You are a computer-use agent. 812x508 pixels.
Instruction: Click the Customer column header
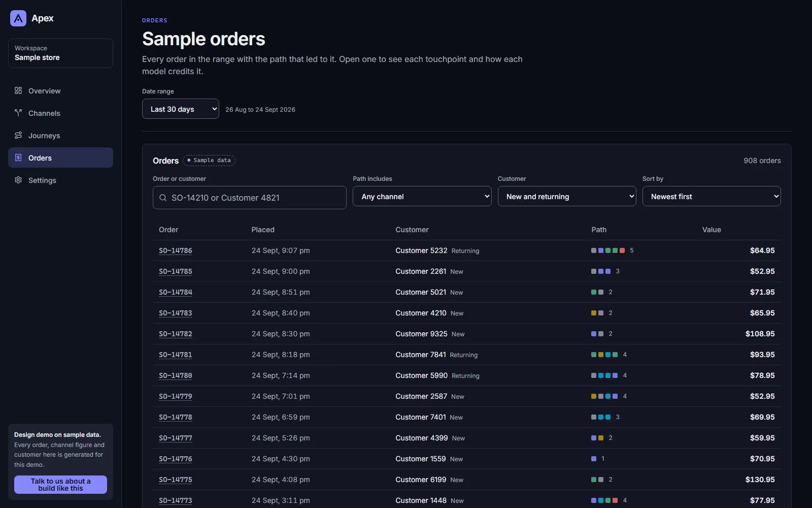(x=412, y=230)
